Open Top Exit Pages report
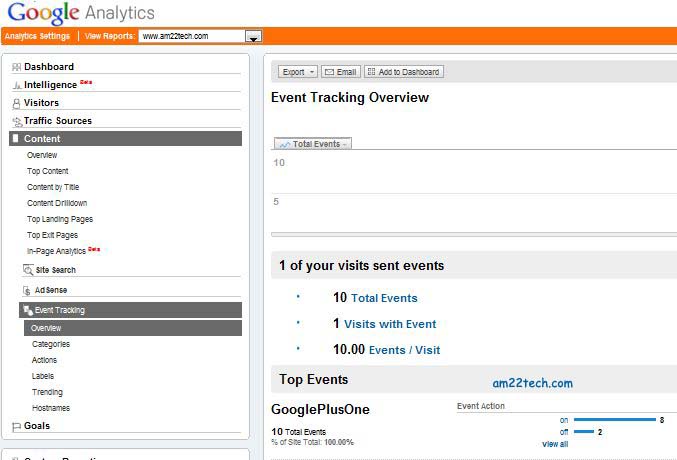This screenshot has height=460, width=677. click(52, 235)
